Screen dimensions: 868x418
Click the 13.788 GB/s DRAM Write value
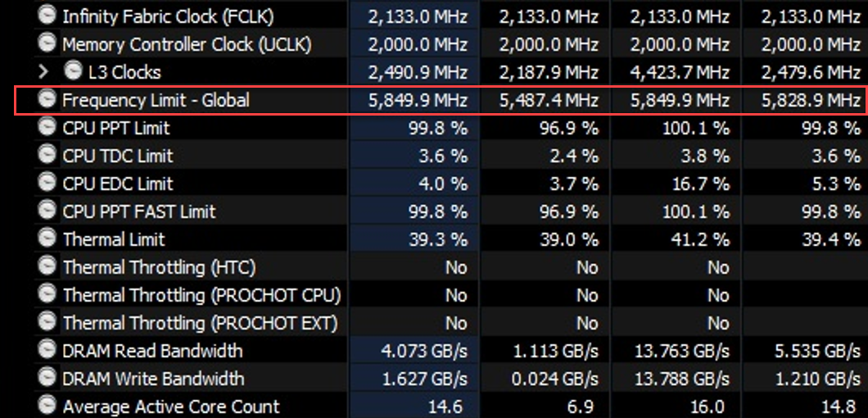coord(682,379)
